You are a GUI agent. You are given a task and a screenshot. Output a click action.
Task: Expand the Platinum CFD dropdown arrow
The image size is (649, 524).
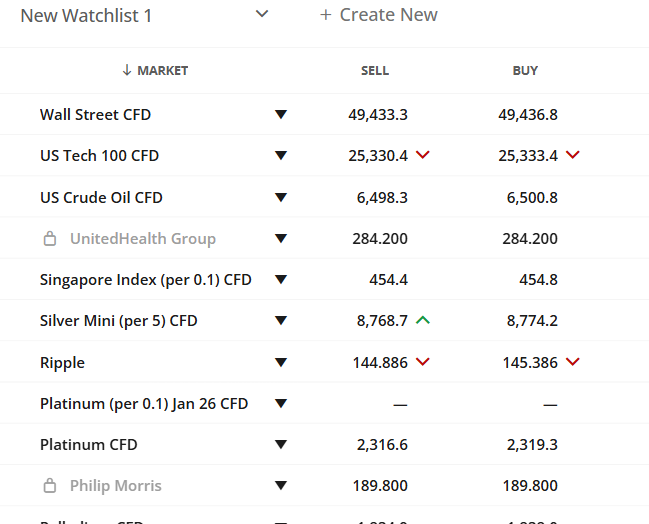[281, 445]
